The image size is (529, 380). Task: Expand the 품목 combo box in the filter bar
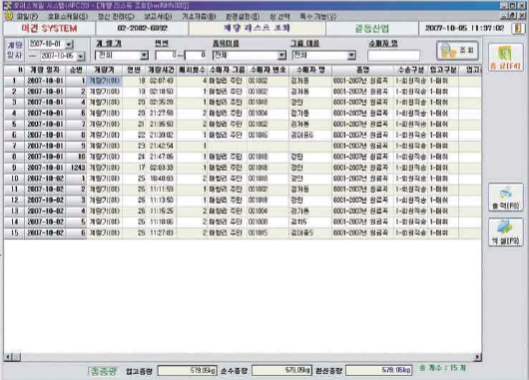coord(282,55)
